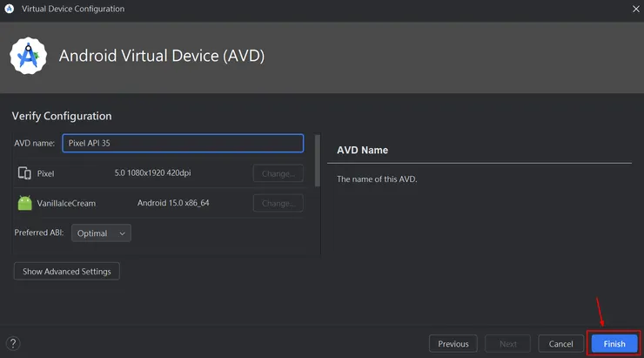Click the Verify Configuration heading
644x358 pixels.
click(x=62, y=116)
